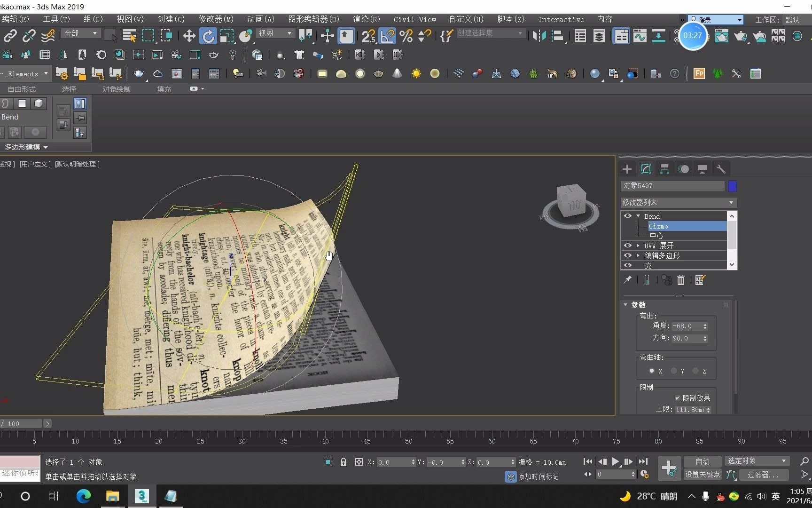Switch to the Hierarchy panel icon
Image resolution: width=812 pixels, height=508 pixels.
(x=664, y=169)
